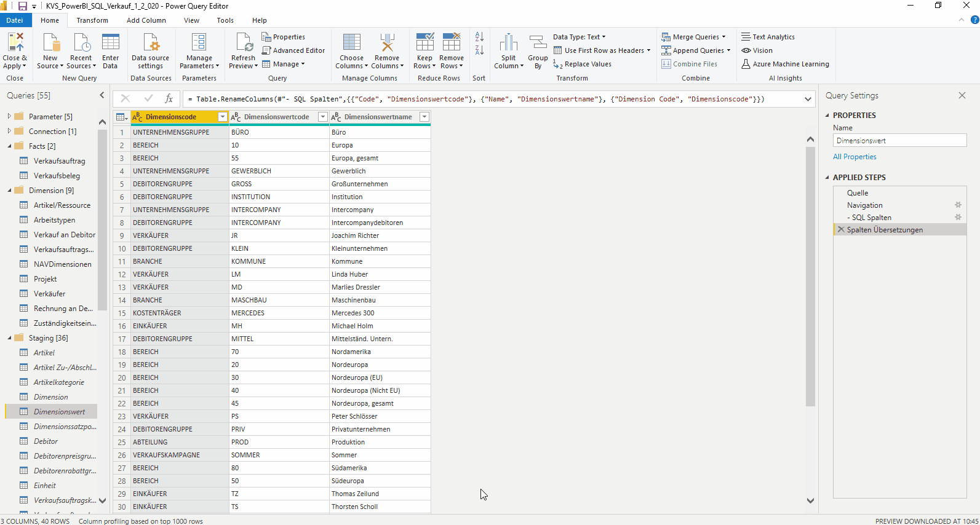
Task: Click the Split Column icon
Action: (x=509, y=43)
